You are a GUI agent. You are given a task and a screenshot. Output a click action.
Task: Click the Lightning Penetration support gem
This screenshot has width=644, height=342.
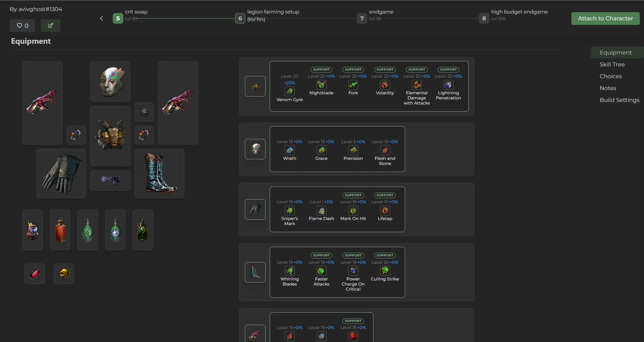(448, 85)
